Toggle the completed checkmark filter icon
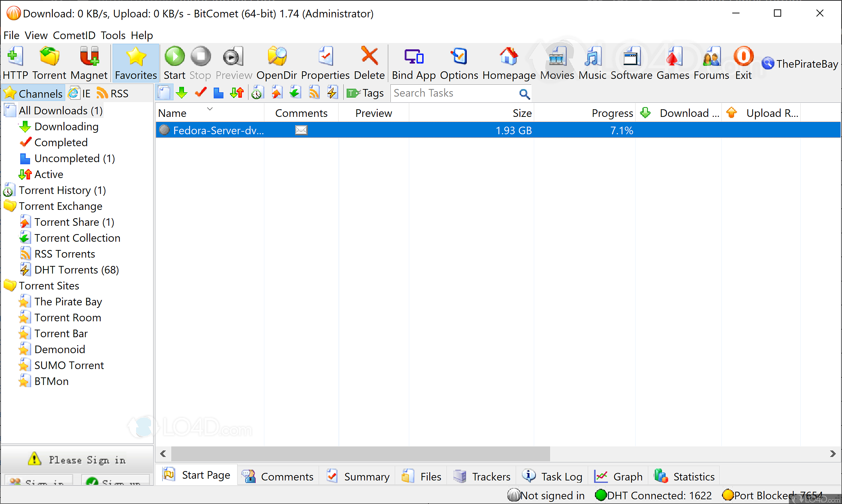This screenshot has height=504, width=842. 200,93
